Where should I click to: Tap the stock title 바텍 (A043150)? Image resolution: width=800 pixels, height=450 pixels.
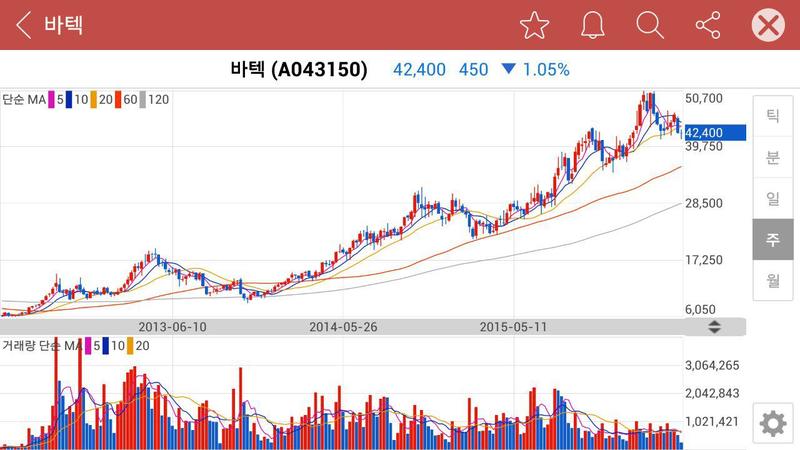pos(298,69)
